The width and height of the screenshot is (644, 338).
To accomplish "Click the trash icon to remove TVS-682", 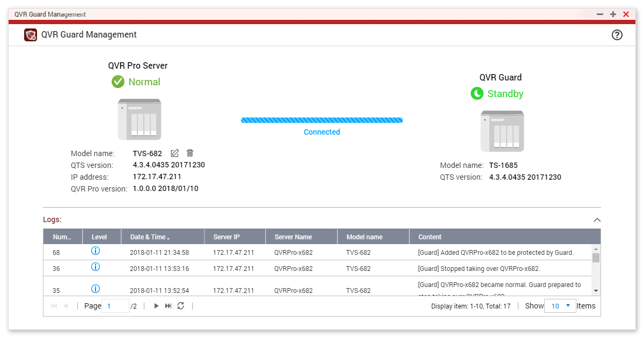I will [189, 153].
